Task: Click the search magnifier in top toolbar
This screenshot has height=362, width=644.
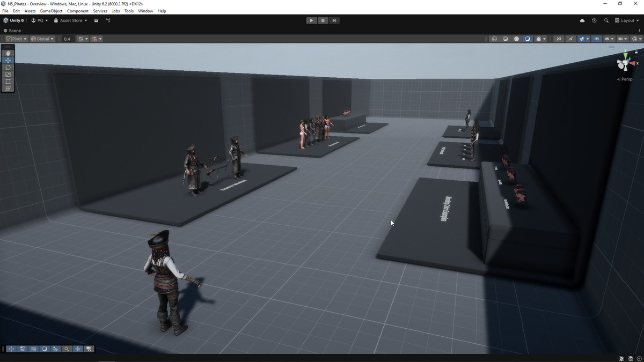Action: (606, 20)
